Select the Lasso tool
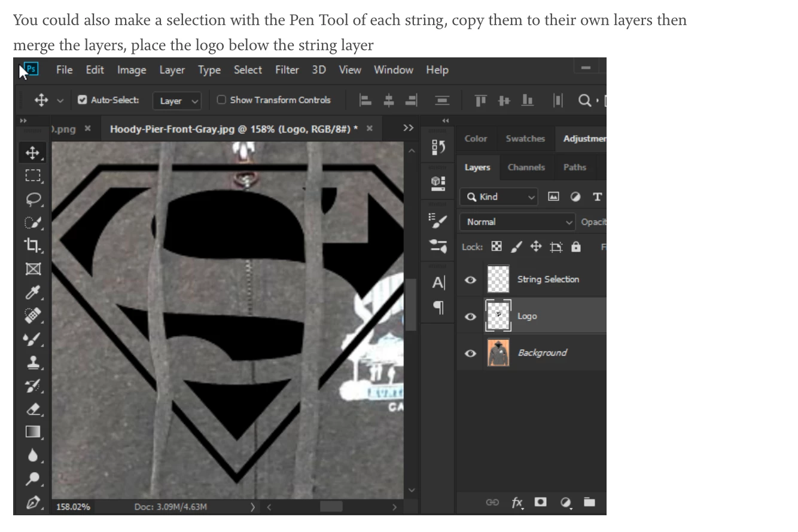This screenshot has height=532, width=798. tap(32, 199)
